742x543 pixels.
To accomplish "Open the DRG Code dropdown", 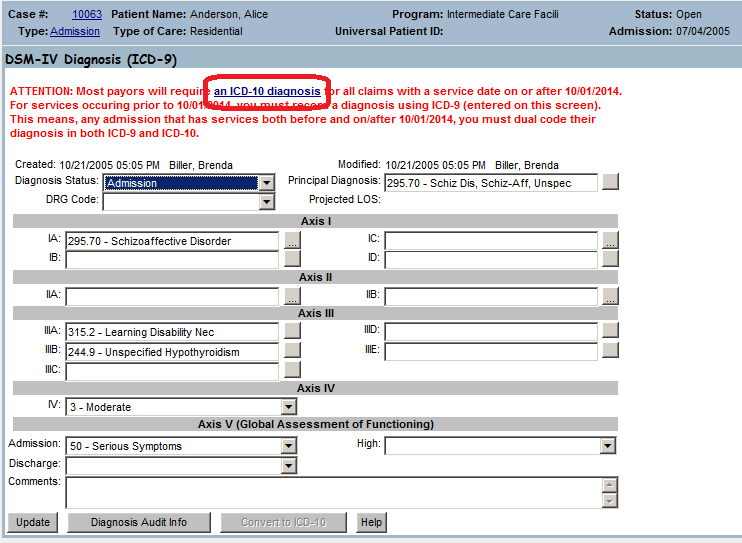I will click(x=266, y=202).
